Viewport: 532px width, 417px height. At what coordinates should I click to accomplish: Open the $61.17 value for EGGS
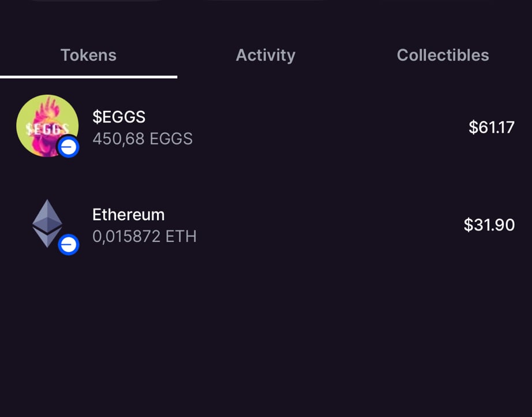click(x=491, y=128)
